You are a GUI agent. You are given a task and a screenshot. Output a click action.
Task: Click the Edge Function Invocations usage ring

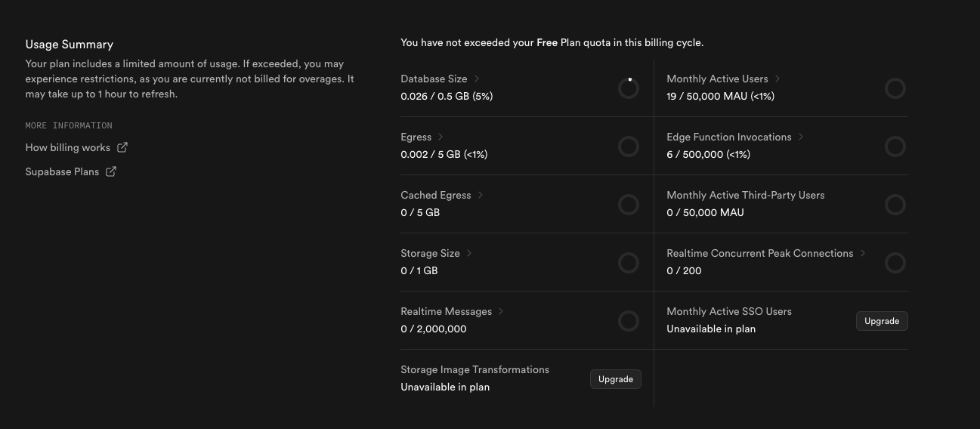click(895, 147)
